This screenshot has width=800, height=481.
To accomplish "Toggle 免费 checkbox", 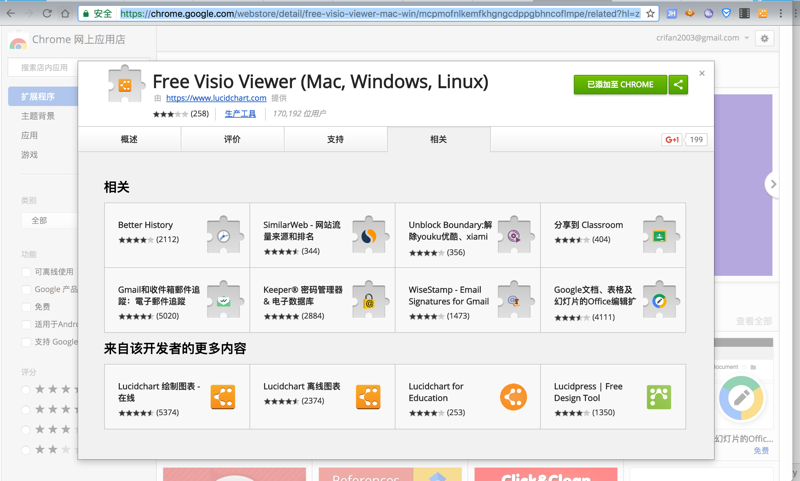I will click(x=26, y=307).
